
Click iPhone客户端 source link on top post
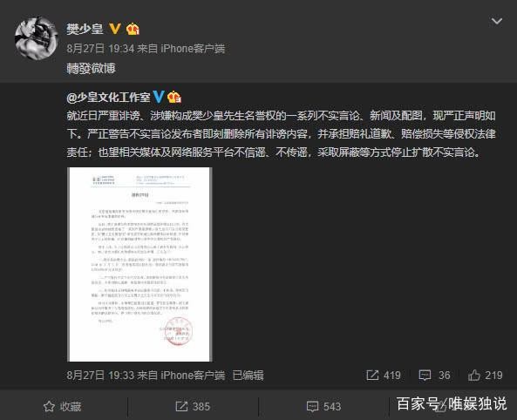coord(193,49)
